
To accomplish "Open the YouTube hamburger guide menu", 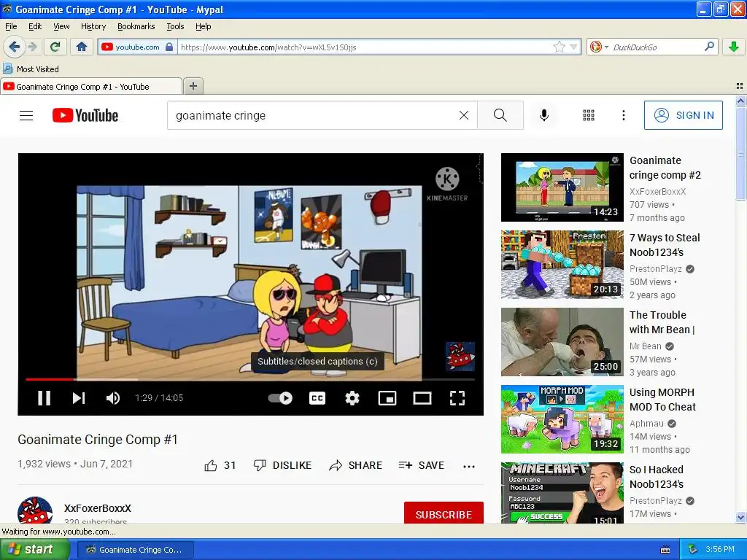I will [x=26, y=115].
